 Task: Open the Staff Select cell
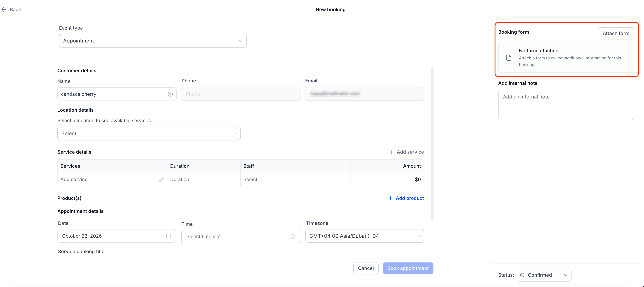295,179
